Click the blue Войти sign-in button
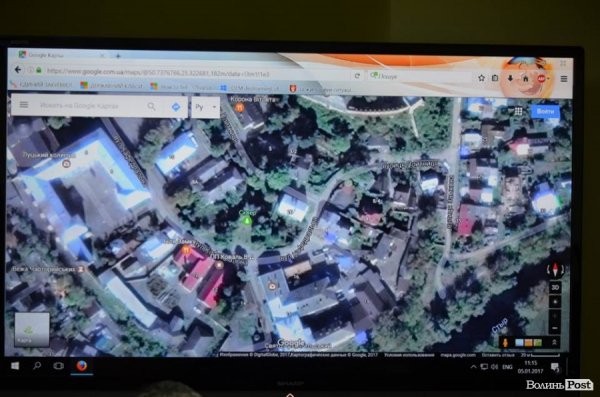Screen dimensions: 600x397 tap(545, 111)
